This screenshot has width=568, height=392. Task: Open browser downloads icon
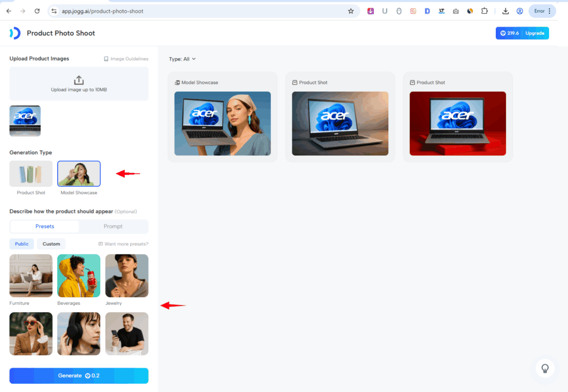505,11
